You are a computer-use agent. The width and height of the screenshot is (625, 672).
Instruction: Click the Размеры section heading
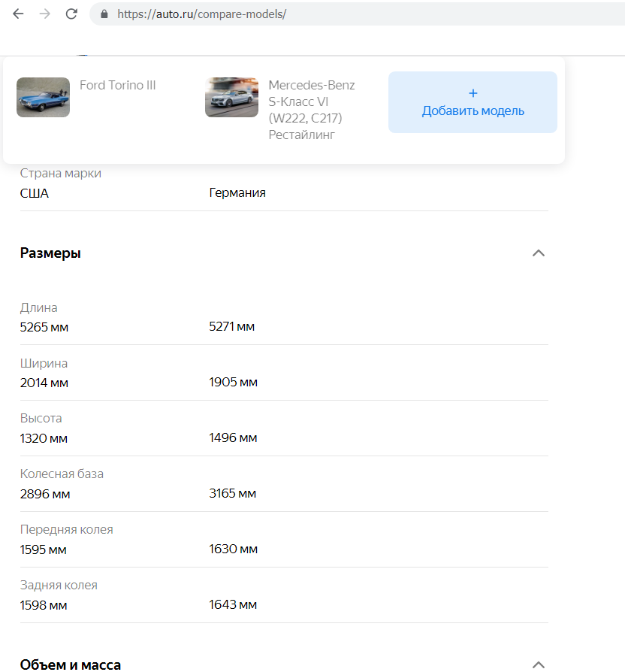pos(50,253)
